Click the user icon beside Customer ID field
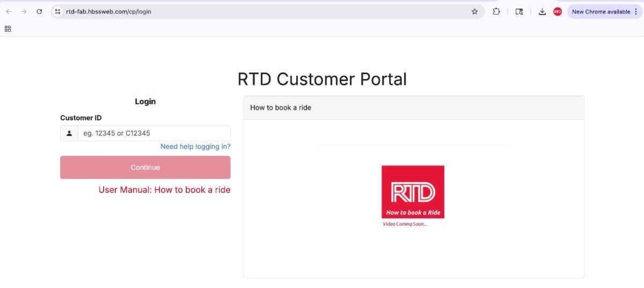This screenshot has height=288, width=644. 69,133
